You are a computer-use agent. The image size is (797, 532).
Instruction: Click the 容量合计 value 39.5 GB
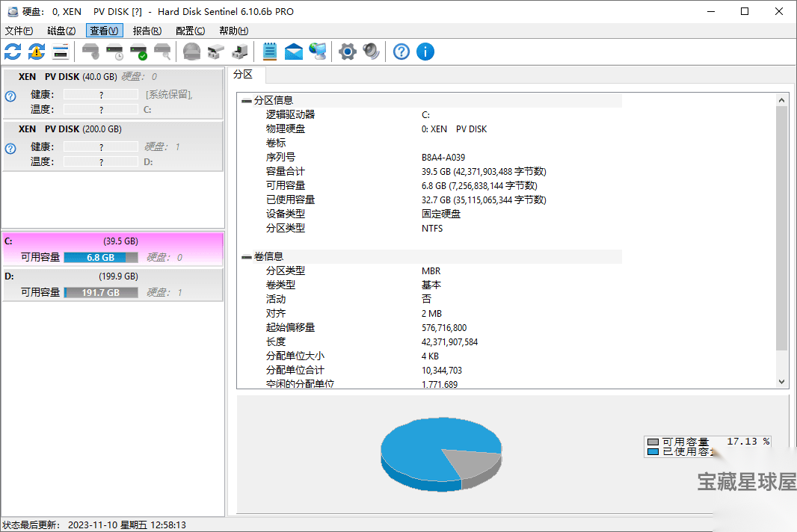point(484,172)
